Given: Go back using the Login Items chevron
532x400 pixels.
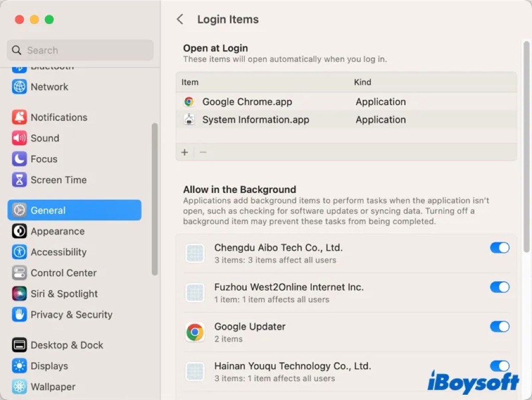Looking at the screenshot, I should click(180, 19).
